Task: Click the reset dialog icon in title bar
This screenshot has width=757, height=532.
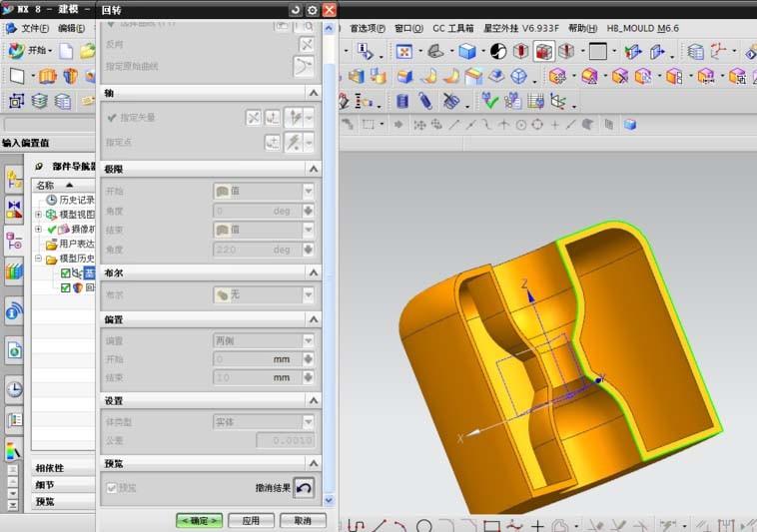Action: 296,10
